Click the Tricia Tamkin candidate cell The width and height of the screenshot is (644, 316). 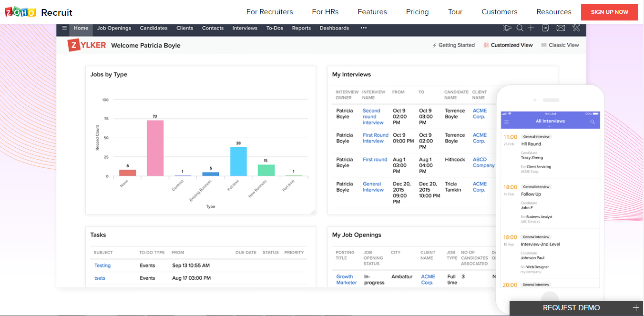(453, 187)
